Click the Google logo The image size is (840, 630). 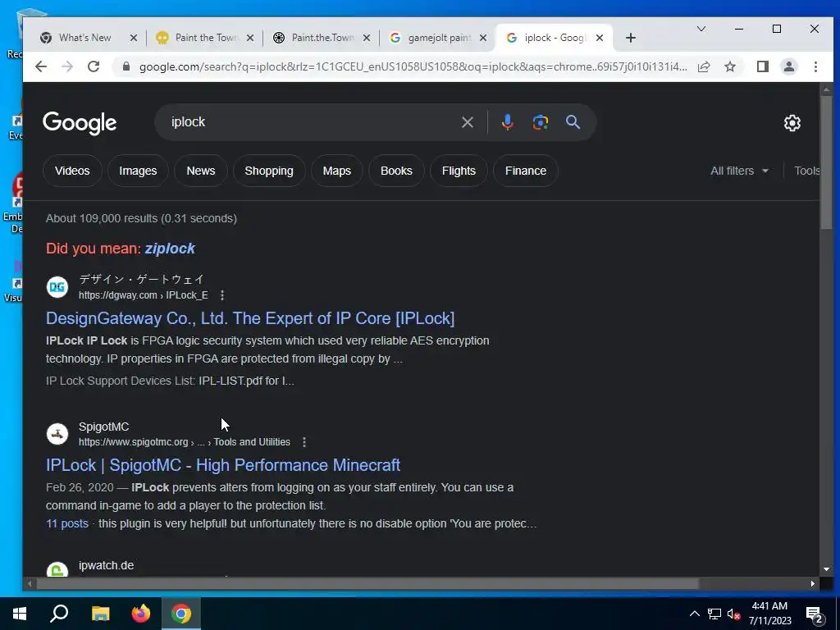click(x=80, y=123)
